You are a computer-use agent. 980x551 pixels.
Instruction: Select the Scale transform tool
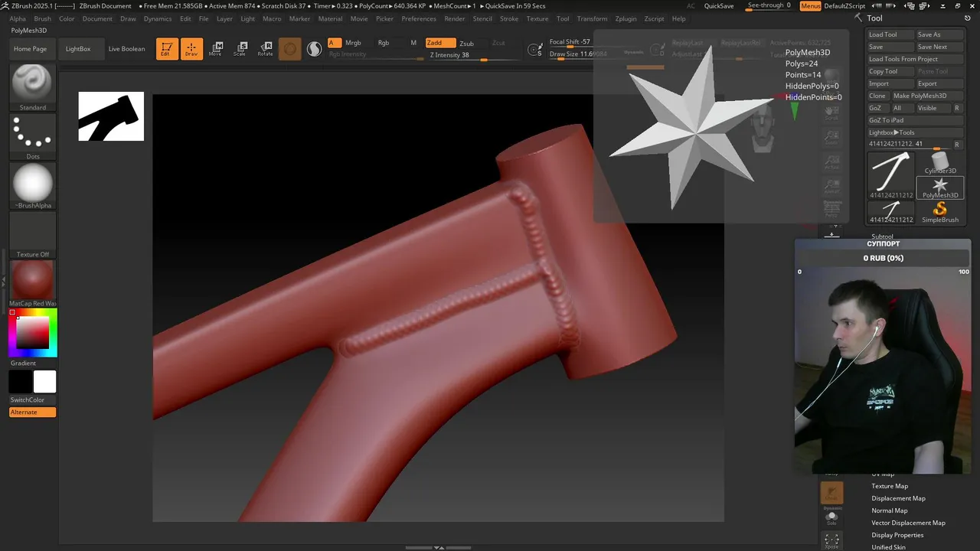[240, 49]
